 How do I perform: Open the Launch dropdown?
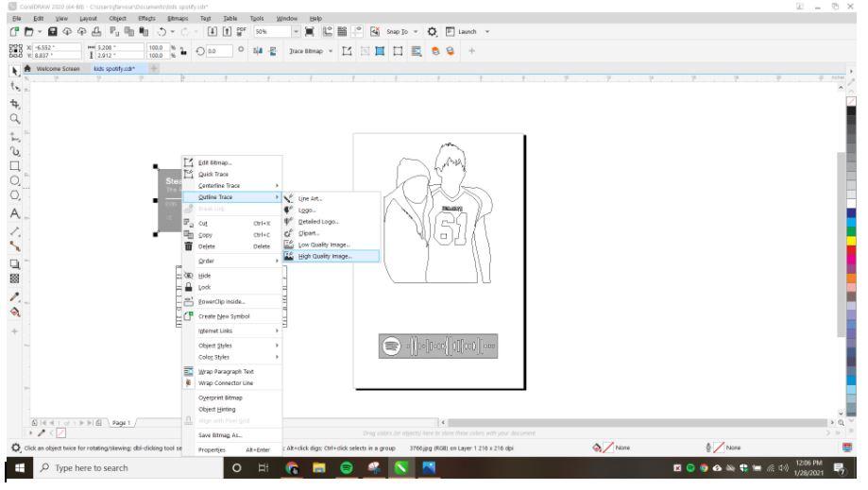click(x=487, y=31)
